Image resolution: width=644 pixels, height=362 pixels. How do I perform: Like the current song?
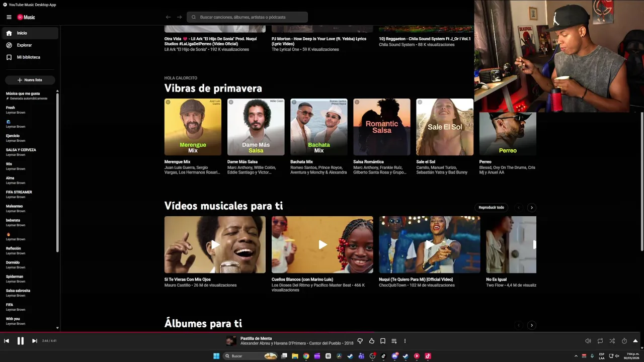[x=372, y=341]
